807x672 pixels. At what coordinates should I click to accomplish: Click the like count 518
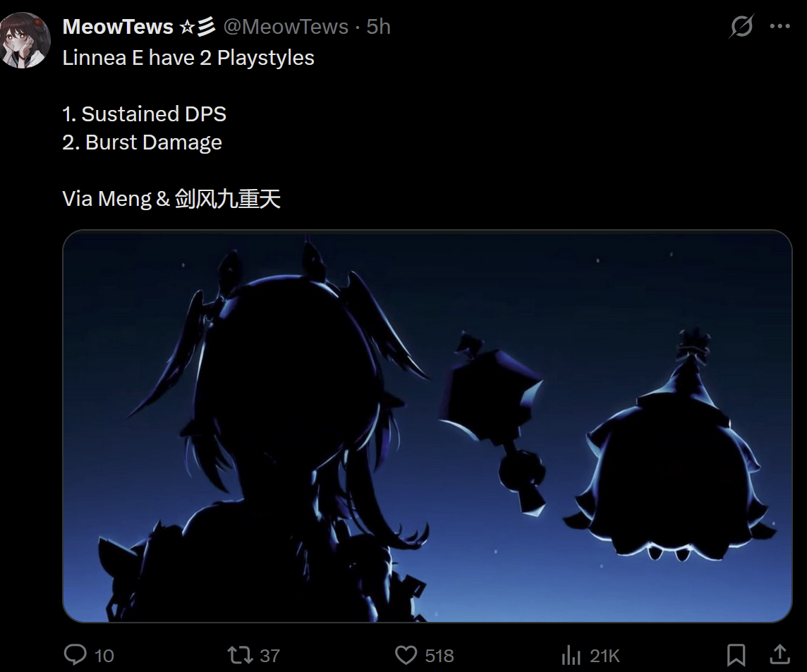(439, 656)
